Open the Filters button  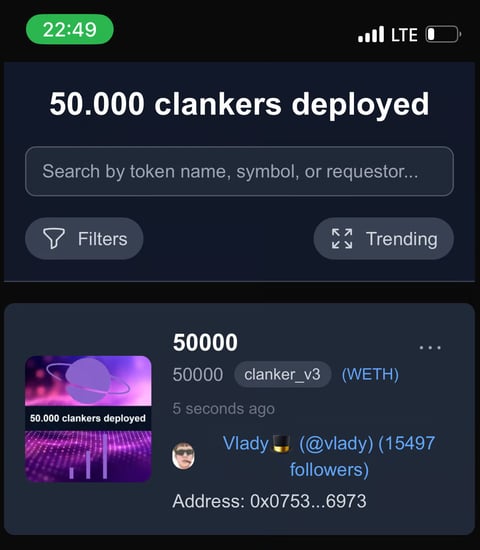point(84,239)
